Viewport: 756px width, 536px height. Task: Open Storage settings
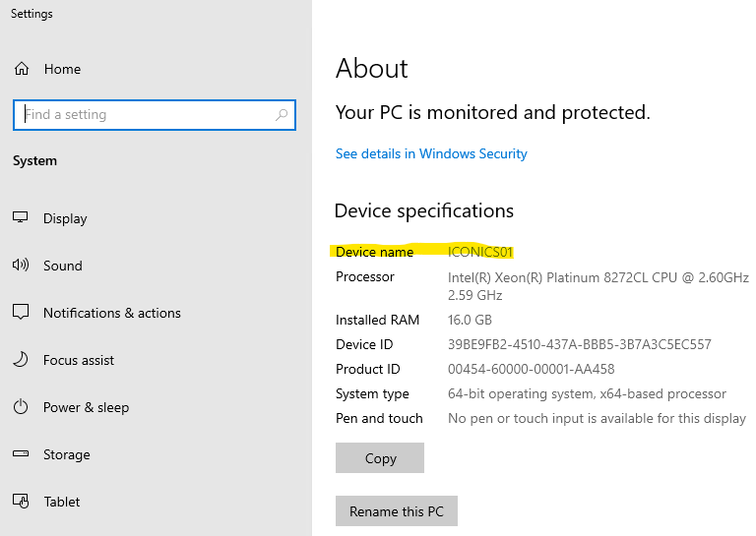coord(67,454)
